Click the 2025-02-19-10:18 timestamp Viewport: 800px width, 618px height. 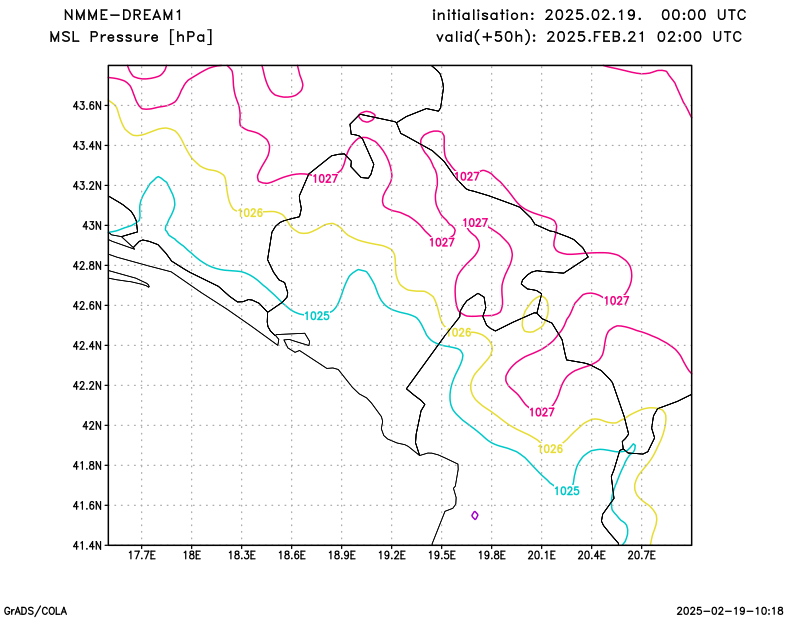tap(730, 611)
